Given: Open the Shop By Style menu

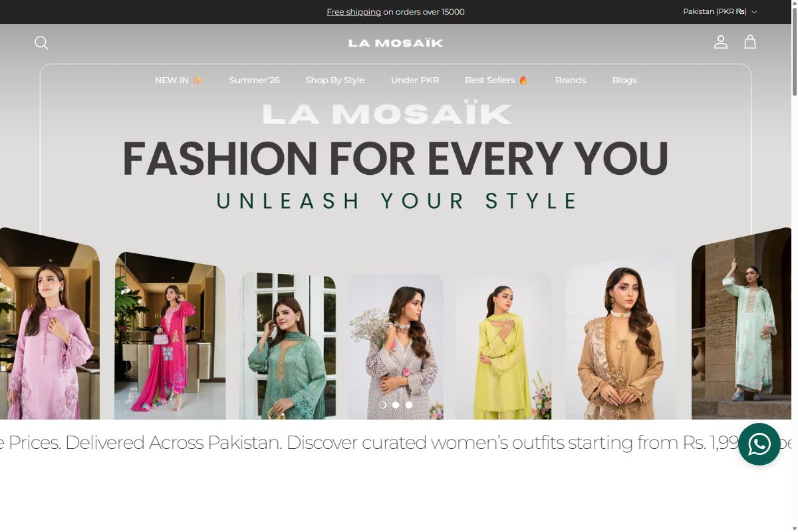Looking at the screenshot, I should point(335,80).
